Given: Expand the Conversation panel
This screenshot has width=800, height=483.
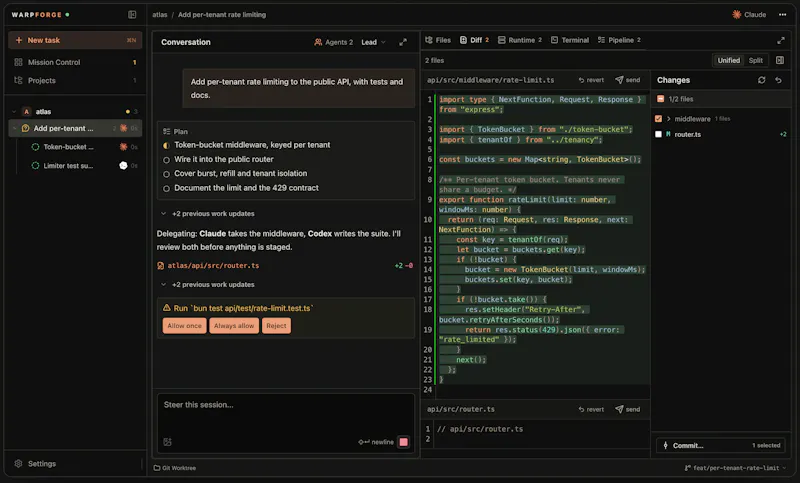Looking at the screenshot, I should [x=403, y=42].
